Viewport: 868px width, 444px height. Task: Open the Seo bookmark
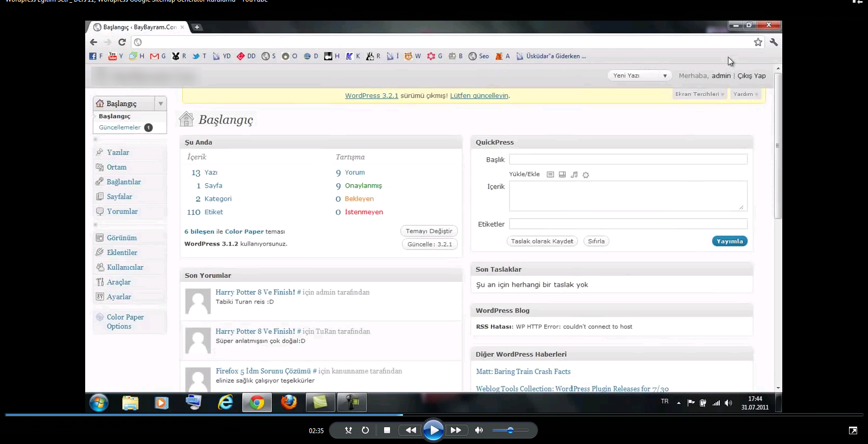[478, 56]
